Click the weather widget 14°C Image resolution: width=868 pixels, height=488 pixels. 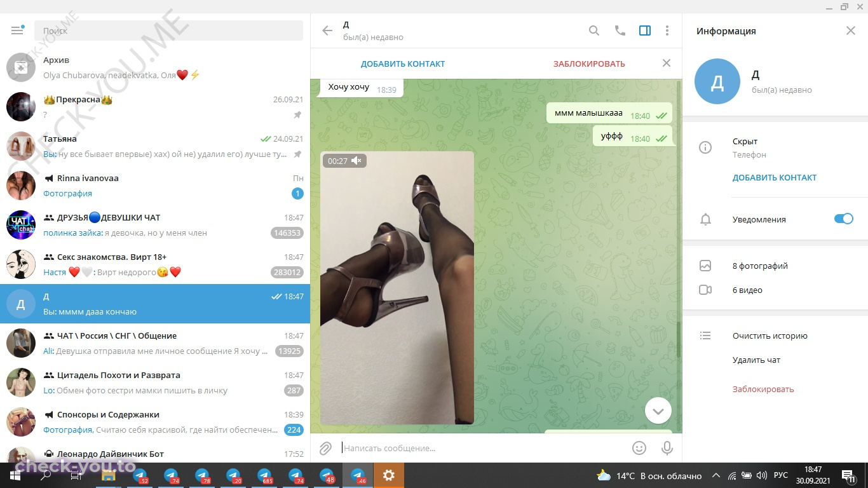(649, 475)
